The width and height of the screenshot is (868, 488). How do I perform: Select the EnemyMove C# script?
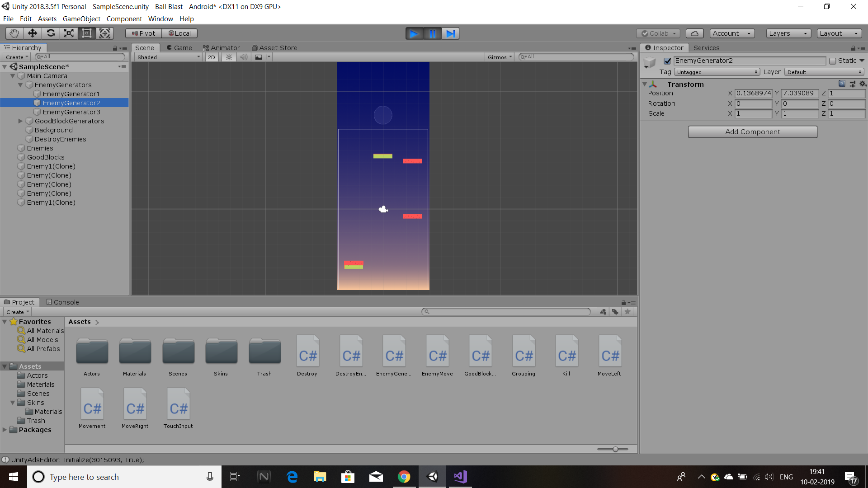[437, 356]
